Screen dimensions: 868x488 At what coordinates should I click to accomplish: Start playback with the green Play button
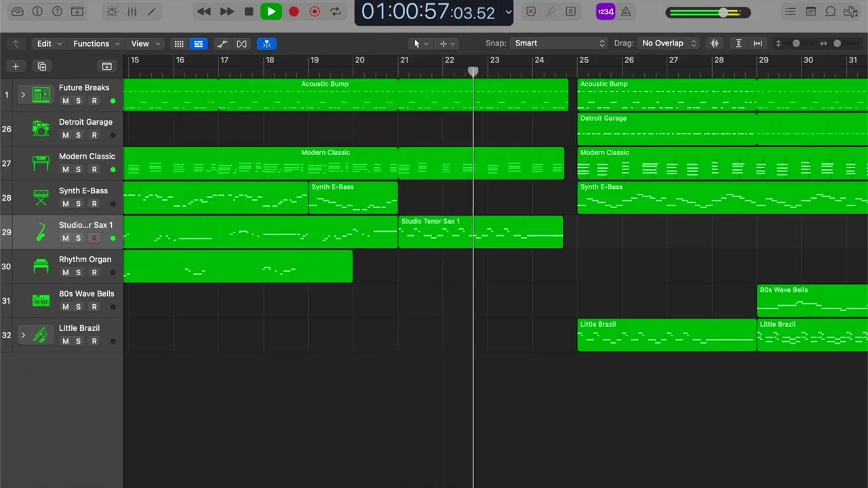(271, 12)
